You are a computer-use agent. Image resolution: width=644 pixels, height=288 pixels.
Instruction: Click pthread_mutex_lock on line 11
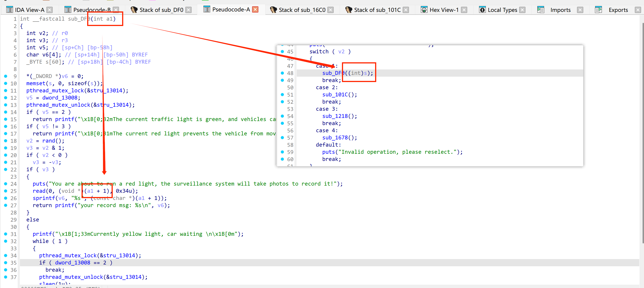55,91
